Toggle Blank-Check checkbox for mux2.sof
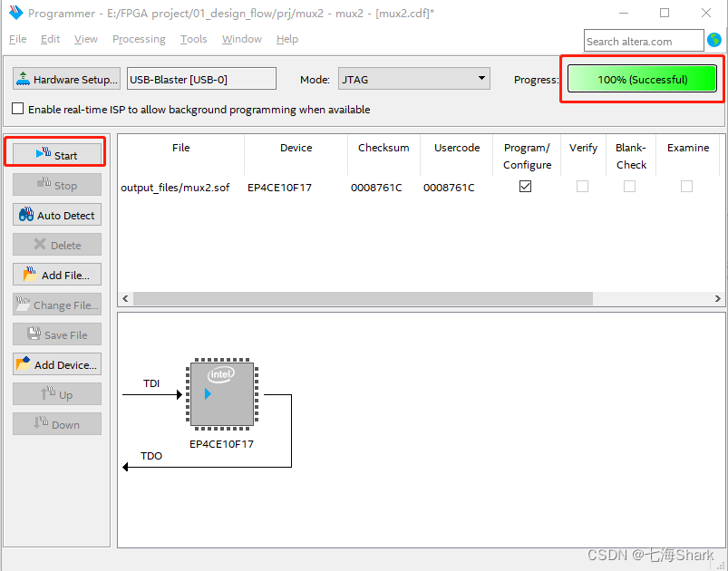The width and height of the screenshot is (728, 571). click(629, 186)
